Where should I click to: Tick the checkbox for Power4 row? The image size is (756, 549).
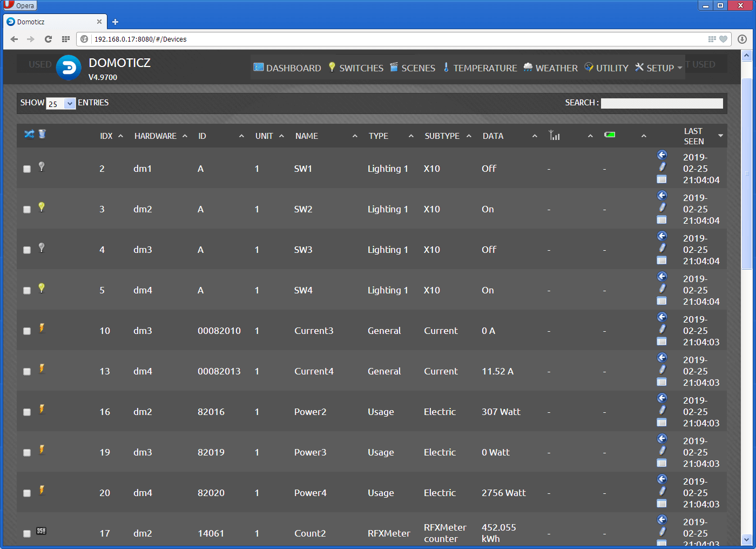coord(27,493)
